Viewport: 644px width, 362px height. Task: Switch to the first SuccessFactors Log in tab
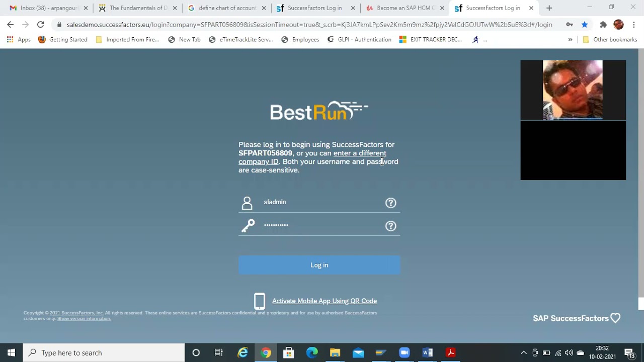[x=315, y=8]
